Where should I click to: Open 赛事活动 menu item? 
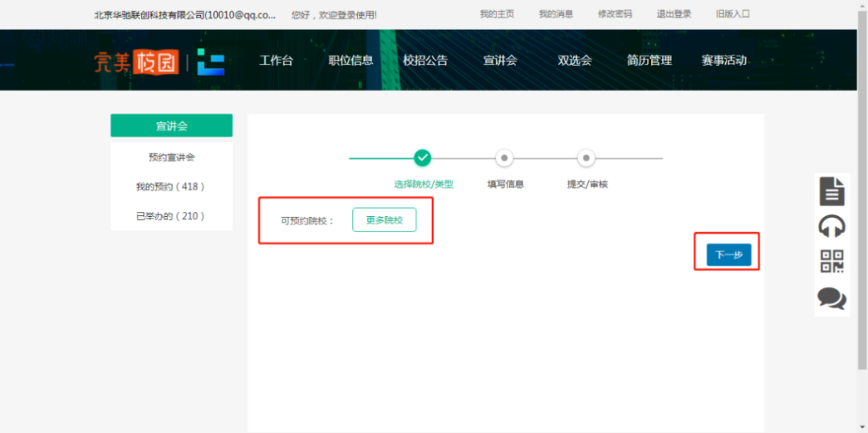(724, 61)
